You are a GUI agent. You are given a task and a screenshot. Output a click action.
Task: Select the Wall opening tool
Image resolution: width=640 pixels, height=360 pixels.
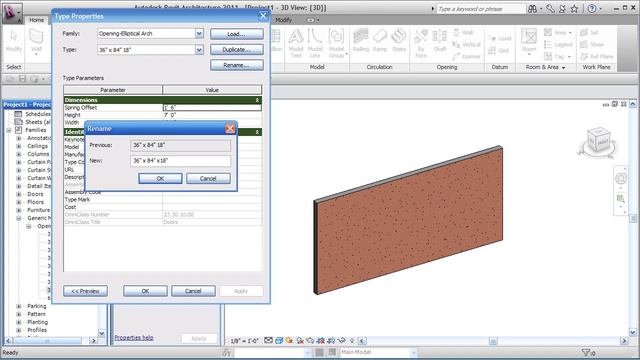tap(463, 32)
